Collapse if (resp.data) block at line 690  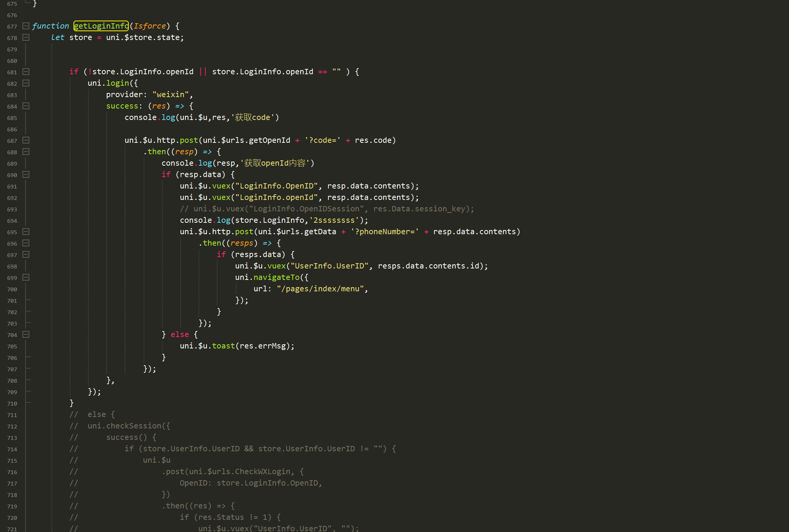click(26, 174)
